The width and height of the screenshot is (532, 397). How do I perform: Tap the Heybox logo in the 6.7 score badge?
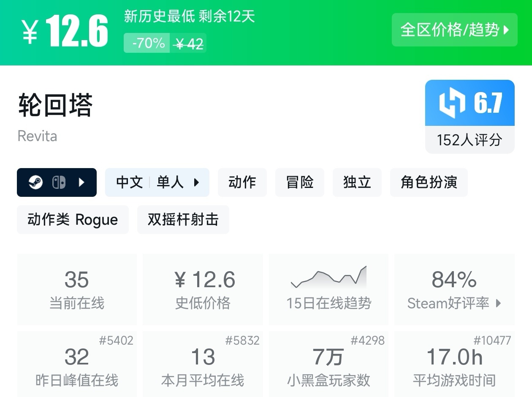point(452,103)
